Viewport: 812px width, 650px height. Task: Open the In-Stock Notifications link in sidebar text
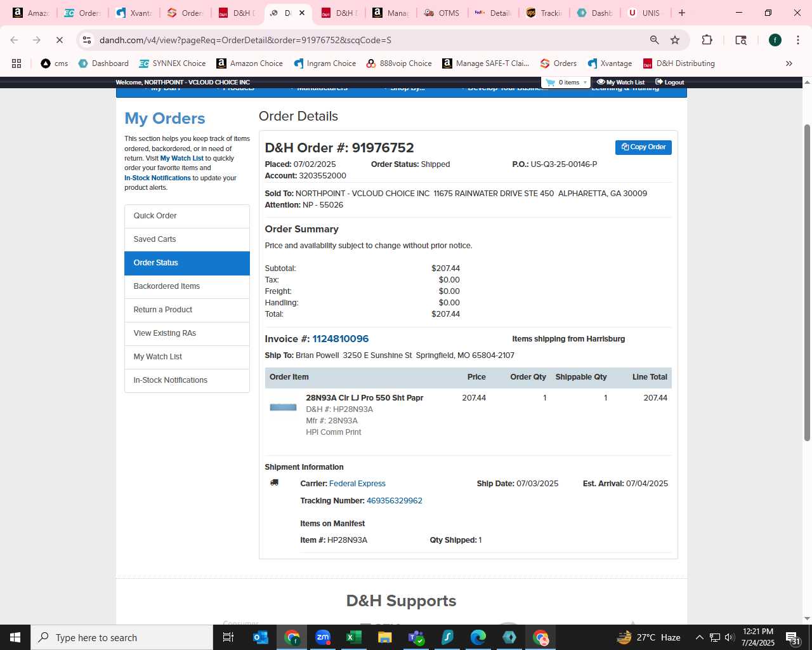pyautogui.click(x=157, y=178)
